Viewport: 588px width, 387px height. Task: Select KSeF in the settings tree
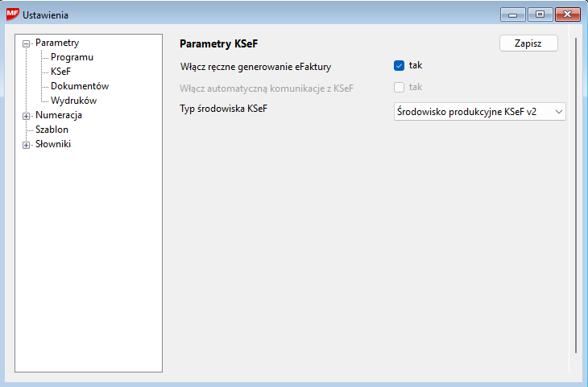tap(61, 72)
